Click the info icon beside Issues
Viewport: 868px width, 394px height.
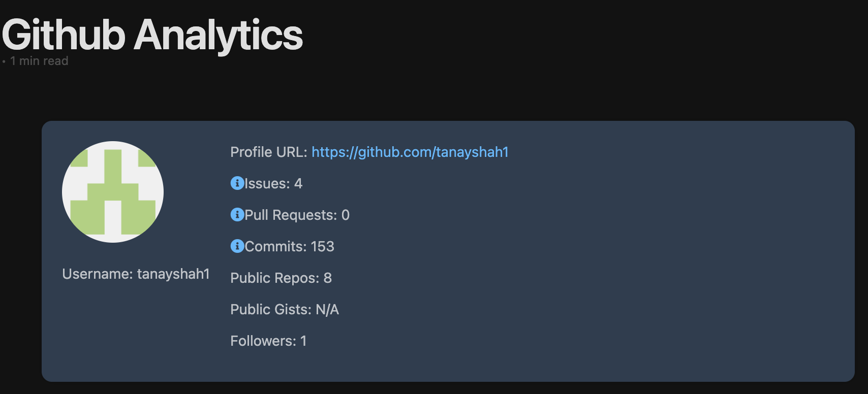(237, 183)
